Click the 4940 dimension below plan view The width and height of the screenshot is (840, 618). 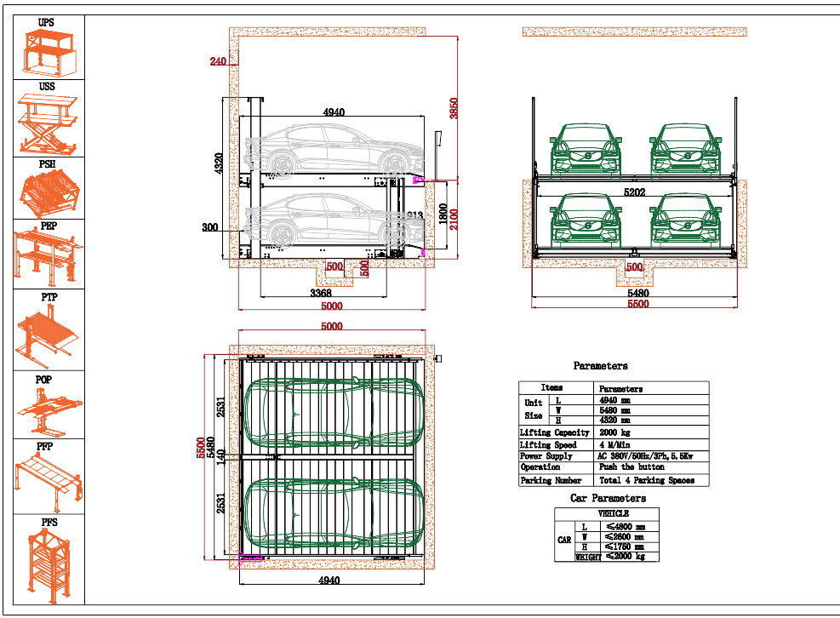point(329,580)
